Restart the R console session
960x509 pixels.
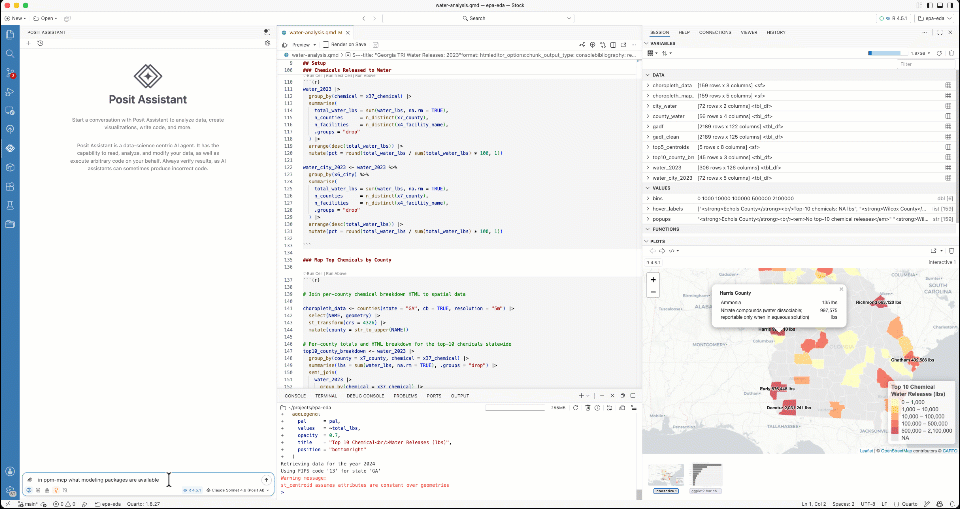click(576, 408)
